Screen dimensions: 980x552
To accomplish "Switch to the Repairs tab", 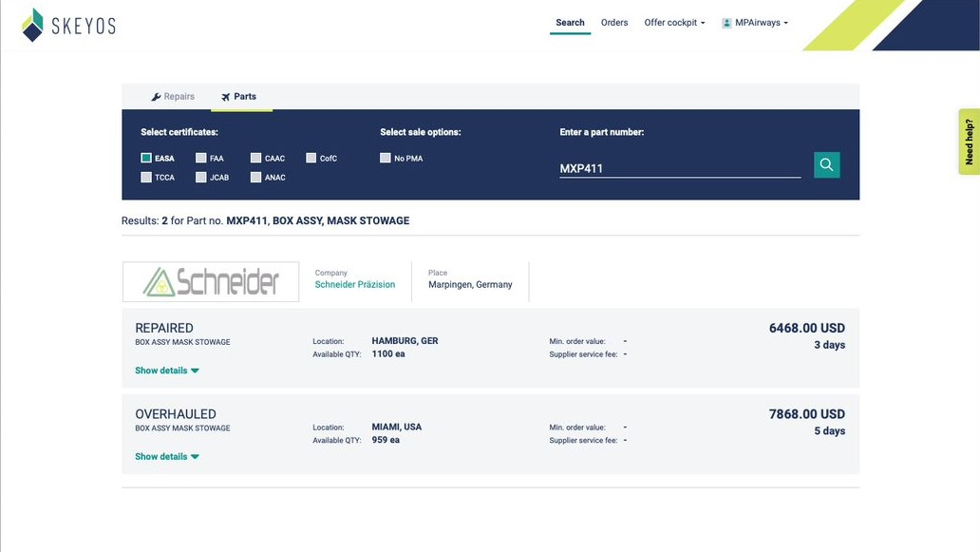I will [x=173, y=97].
